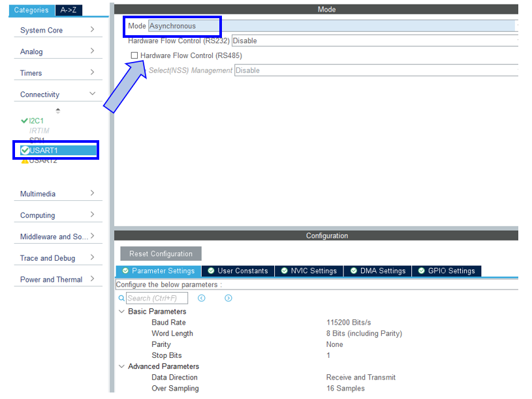532x399 pixels.
Task: Click the search magnifier icon in parameters
Action: coord(121,298)
